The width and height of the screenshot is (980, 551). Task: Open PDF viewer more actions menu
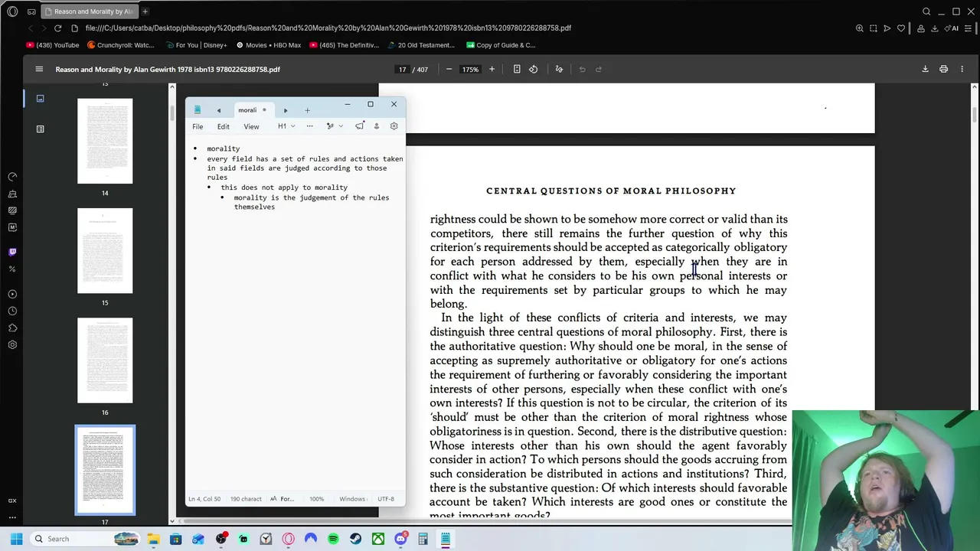pyautogui.click(x=962, y=69)
